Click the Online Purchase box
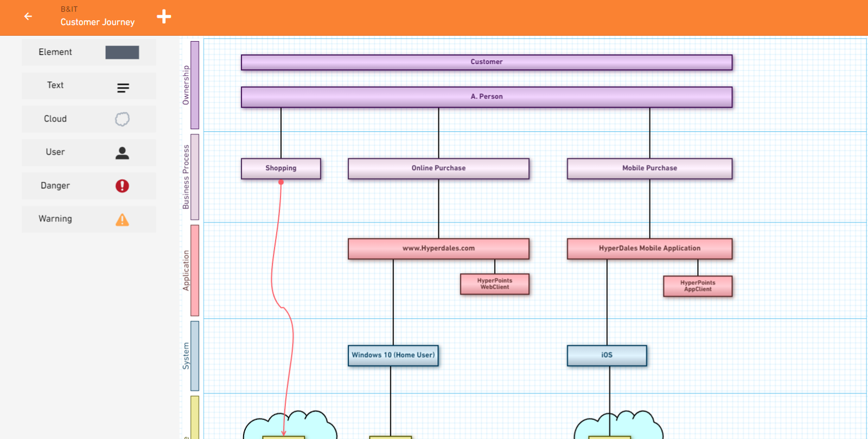 click(438, 169)
